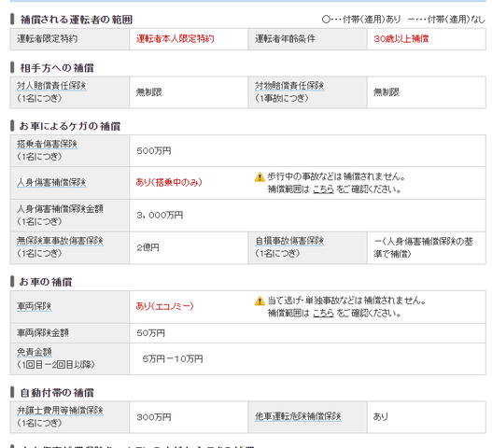Click あり value for 他車運転危険補償保険
The height and width of the screenshot is (448, 492).
[x=381, y=417]
